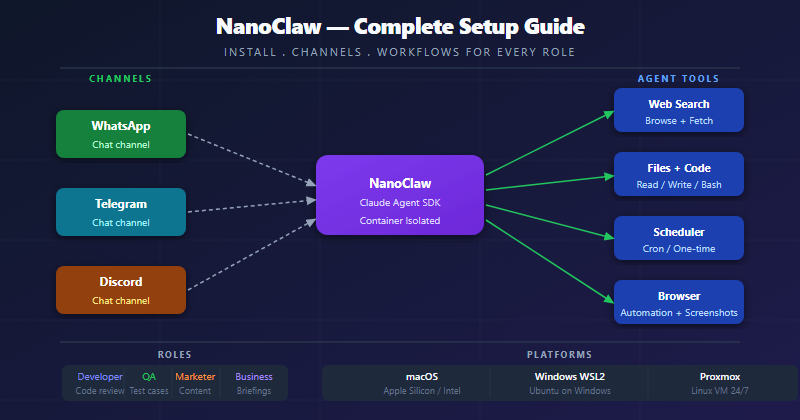Click the Developer role label
The image size is (800, 420).
[x=100, y=377]
